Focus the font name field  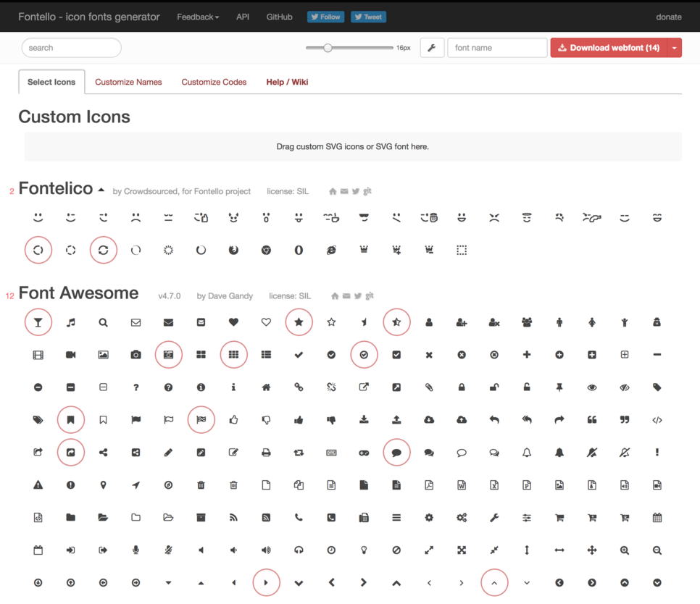pos(497,48)
